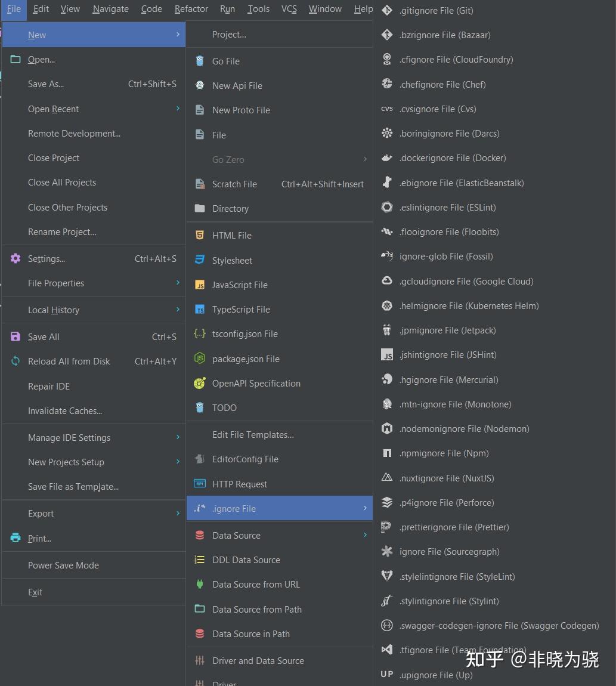Viewport: 616px width, 686px height.
Task: Click the Reload All from Disk icon
Action: (x=16, y=361)
